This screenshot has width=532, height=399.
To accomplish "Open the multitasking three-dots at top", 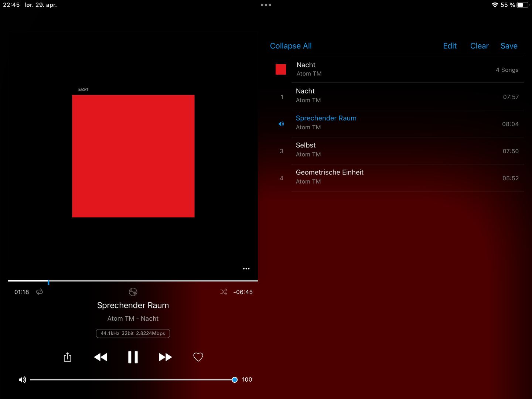I will point(266,5).
